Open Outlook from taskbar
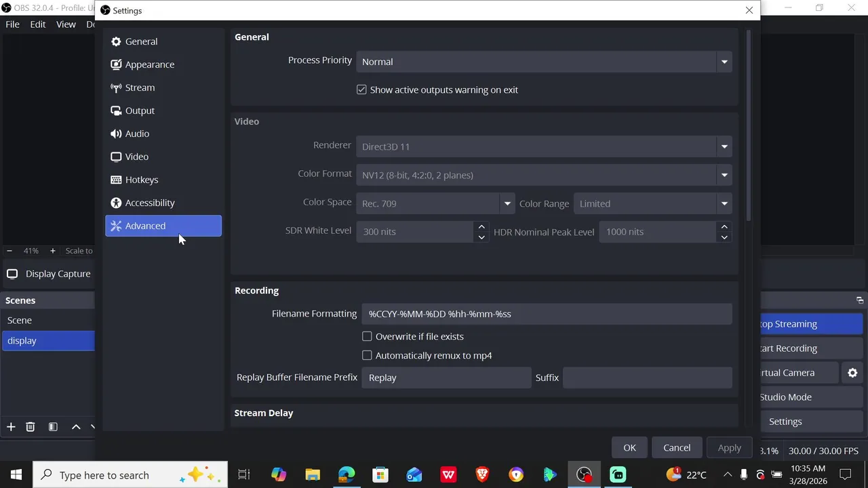This screenshot has width=868, height=488. point(414,474)
